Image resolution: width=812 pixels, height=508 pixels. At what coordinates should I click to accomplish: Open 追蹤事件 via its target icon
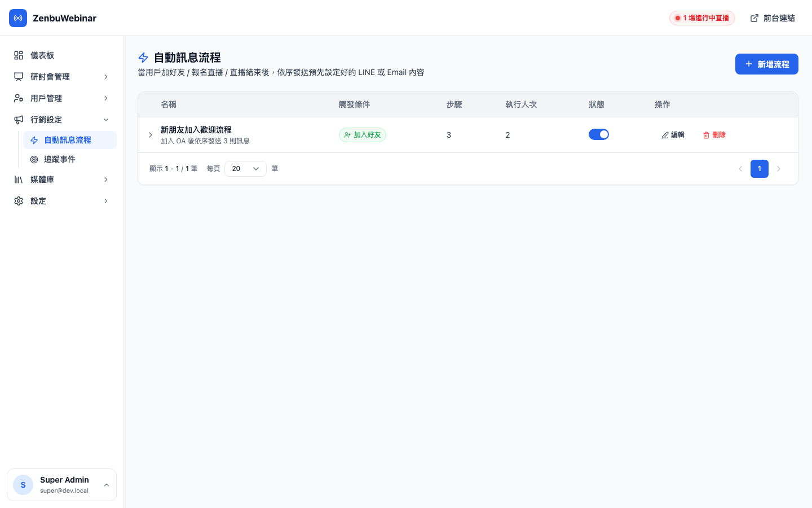[34, 159]
